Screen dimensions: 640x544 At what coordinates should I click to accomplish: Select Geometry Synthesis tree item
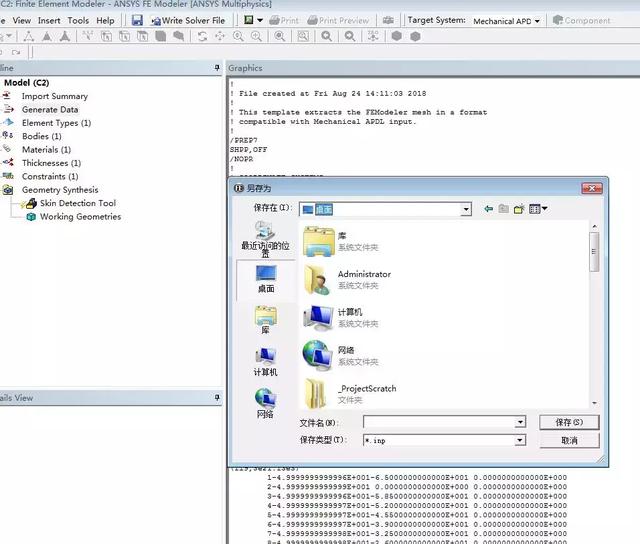click(x=60, y=190)
